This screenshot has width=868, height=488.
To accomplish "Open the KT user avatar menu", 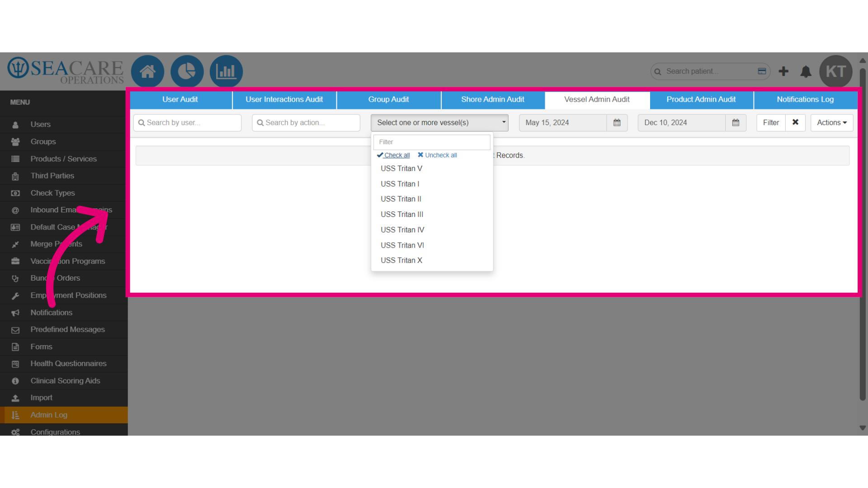I will 835,71.
